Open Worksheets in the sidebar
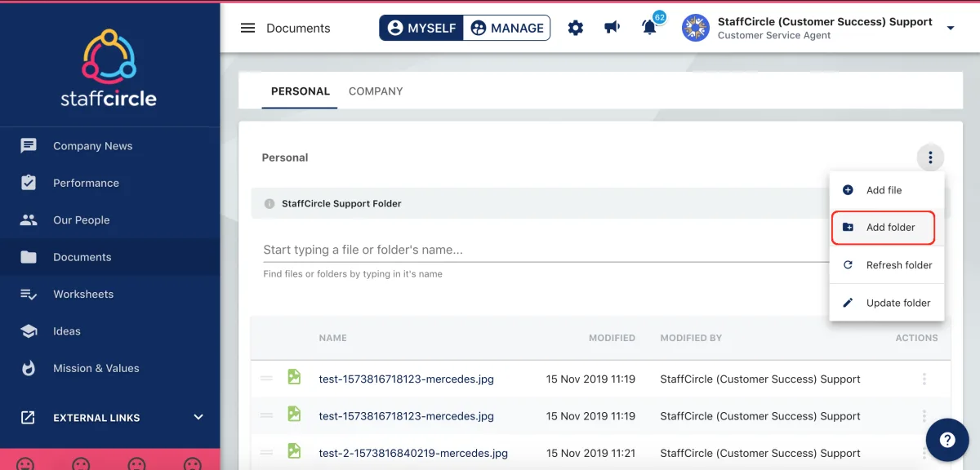This screenshot has height=470, width=980. [109, 294]
